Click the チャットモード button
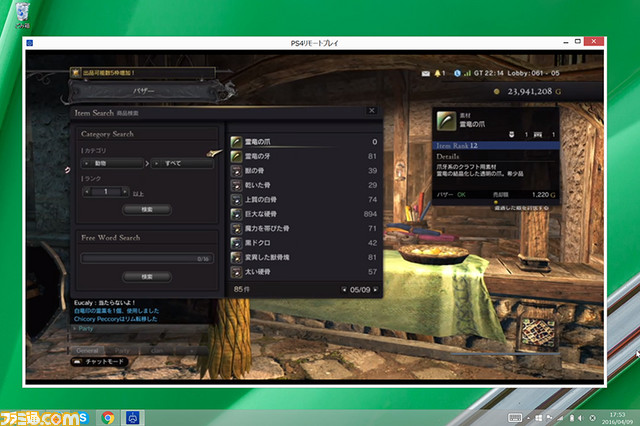The height and width of the screenshot is (426, 640). pyautogui.click(x=99, y=362)
